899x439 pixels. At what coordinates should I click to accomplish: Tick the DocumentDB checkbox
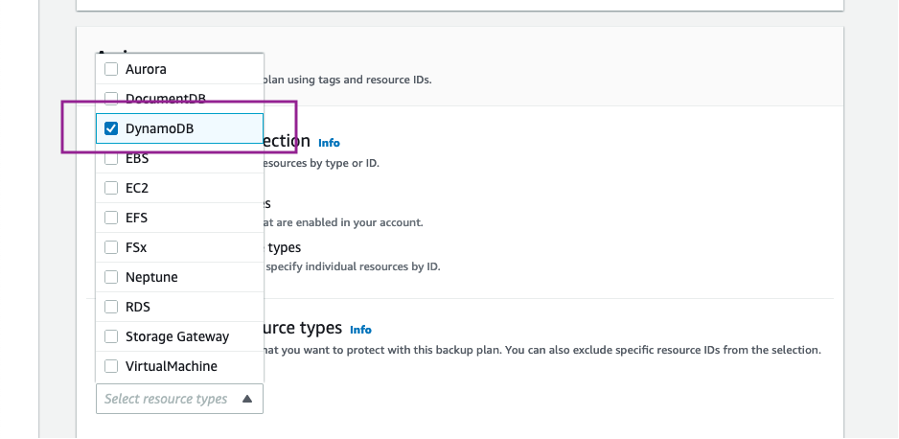pyautogui.click(x=111, y=99)
